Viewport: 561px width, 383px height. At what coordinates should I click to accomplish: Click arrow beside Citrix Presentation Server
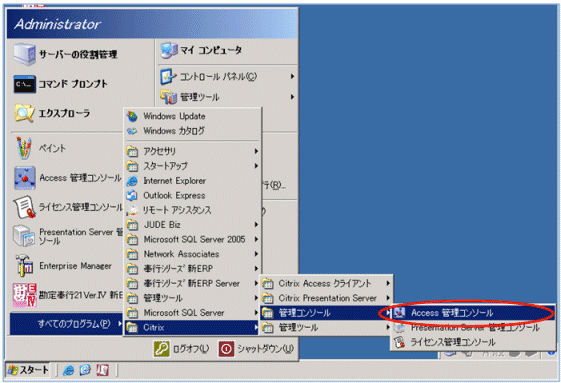click(x=388, y=298)
